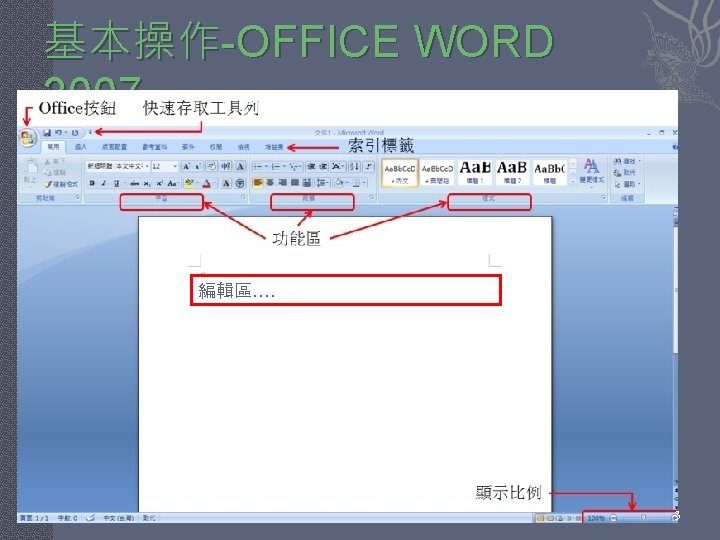Click the Undo icon in Quick Access Toolbar
Viewport: 720px width, 540px height.
58,133
